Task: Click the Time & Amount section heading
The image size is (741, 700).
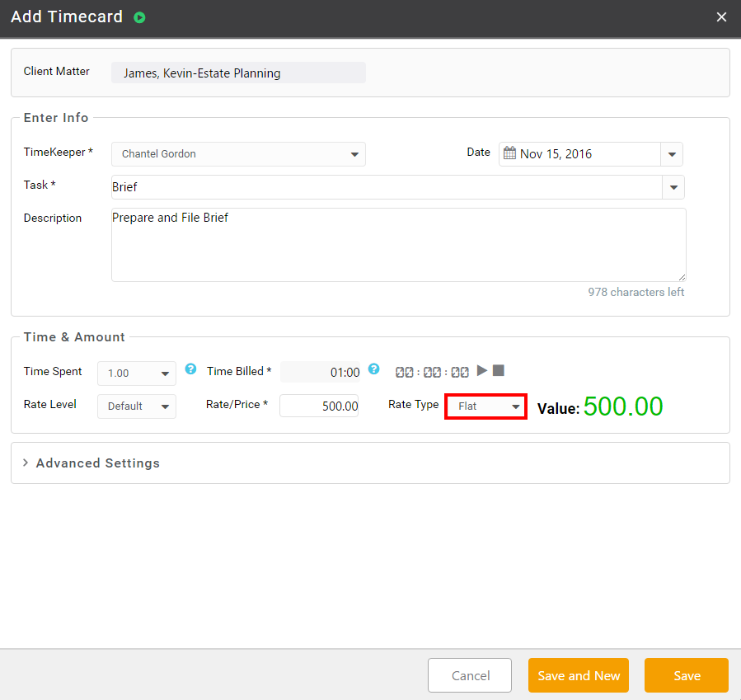Action: (x=74, y=337)
